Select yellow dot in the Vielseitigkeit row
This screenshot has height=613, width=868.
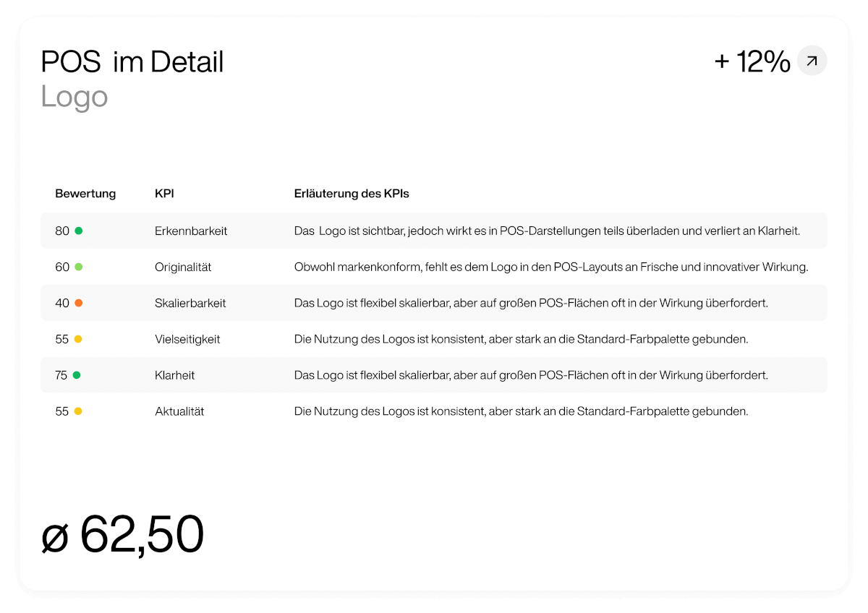(78, 339)
